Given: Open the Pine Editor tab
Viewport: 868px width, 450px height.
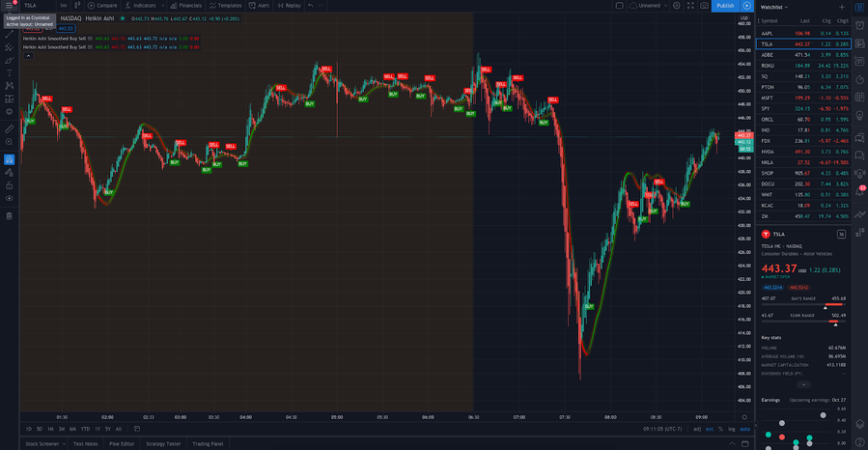Looking at the screenshot, I should click(122, 444).
